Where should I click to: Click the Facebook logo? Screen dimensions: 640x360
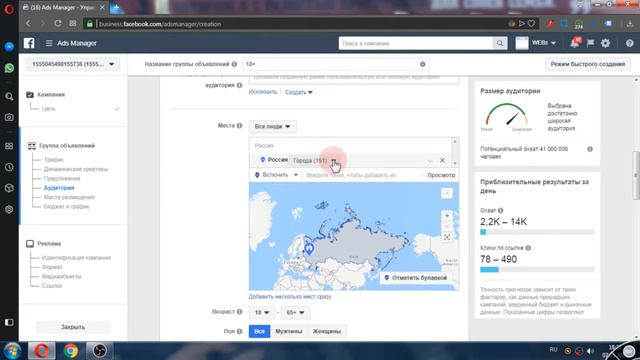[29, 43]
